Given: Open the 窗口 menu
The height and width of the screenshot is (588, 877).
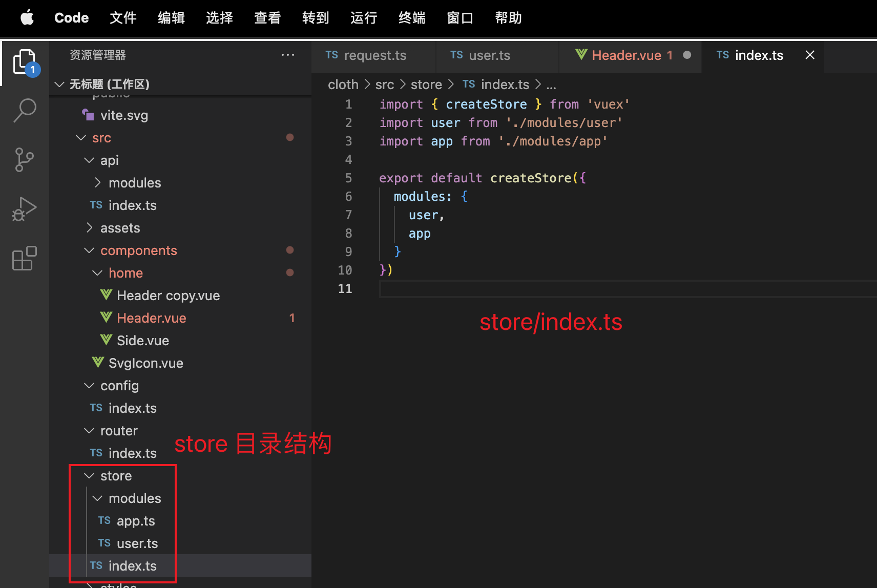Looking at the screenshot, I should coord(460,18).
